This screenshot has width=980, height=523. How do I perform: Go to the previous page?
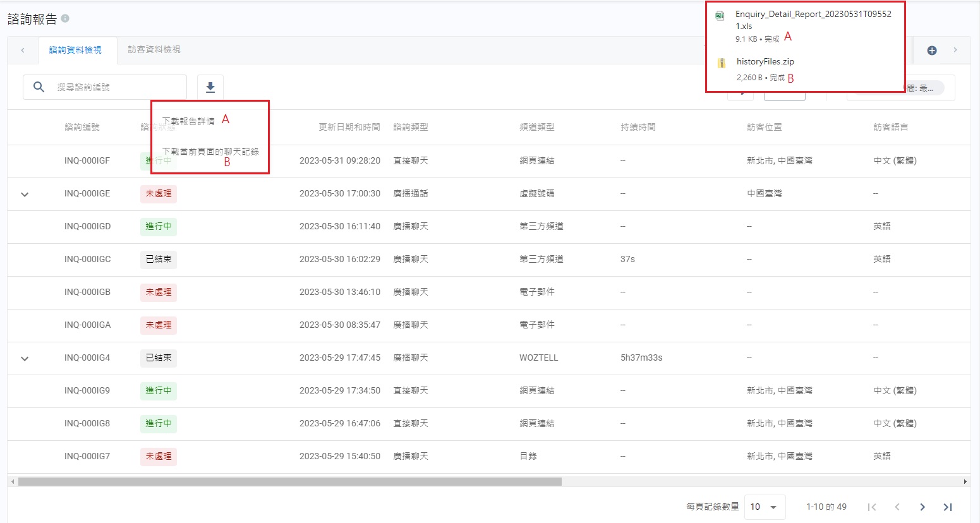[x=897, y=507]
